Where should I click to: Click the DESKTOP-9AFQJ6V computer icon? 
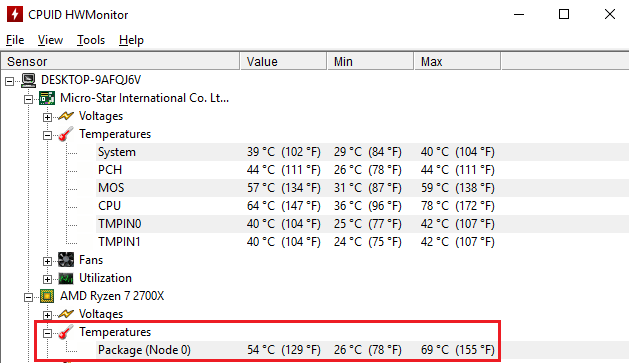[x=28, y=80]
